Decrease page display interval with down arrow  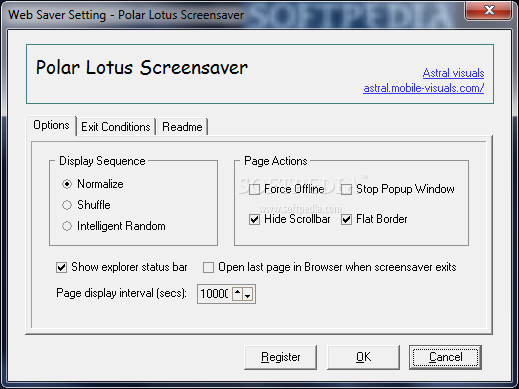tap(248, 294)
